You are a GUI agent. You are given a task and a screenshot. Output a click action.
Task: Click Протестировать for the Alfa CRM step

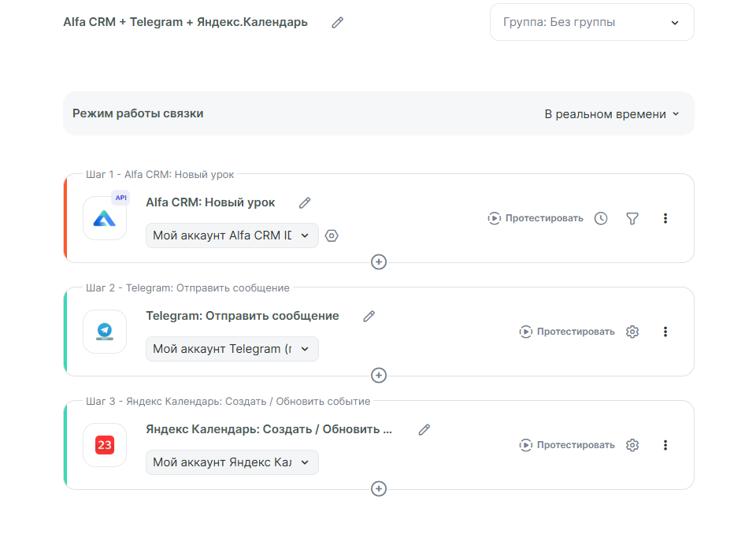(x=535, y=218)
